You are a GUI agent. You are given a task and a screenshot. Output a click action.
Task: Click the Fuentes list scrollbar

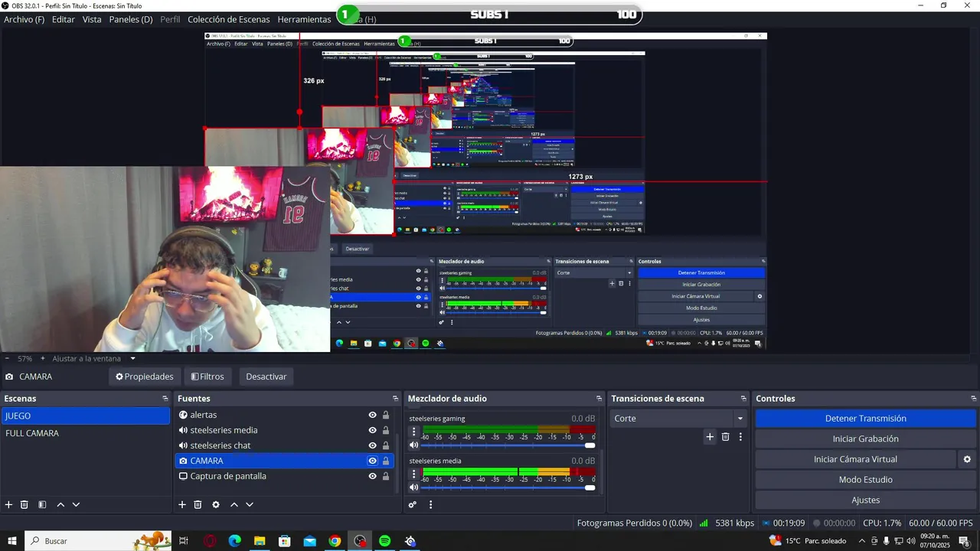[397, 464]
